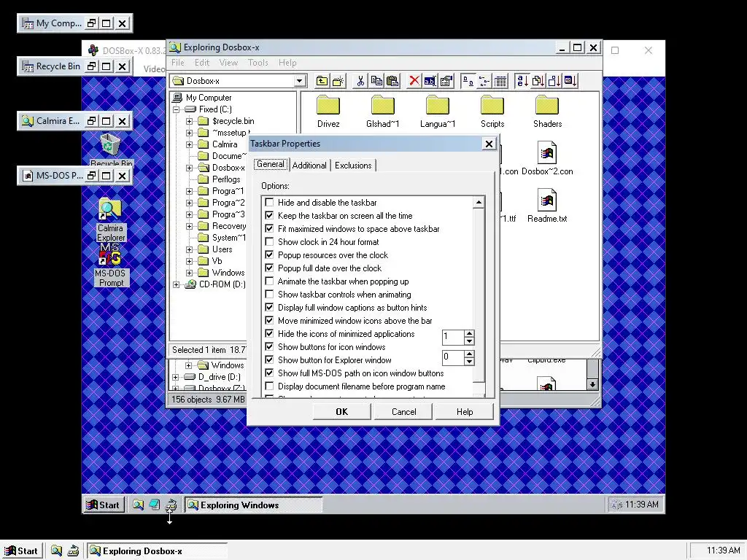Select the Scripts folder icon
The width and height of the screenshot is (747, 560).
[492, 106]
